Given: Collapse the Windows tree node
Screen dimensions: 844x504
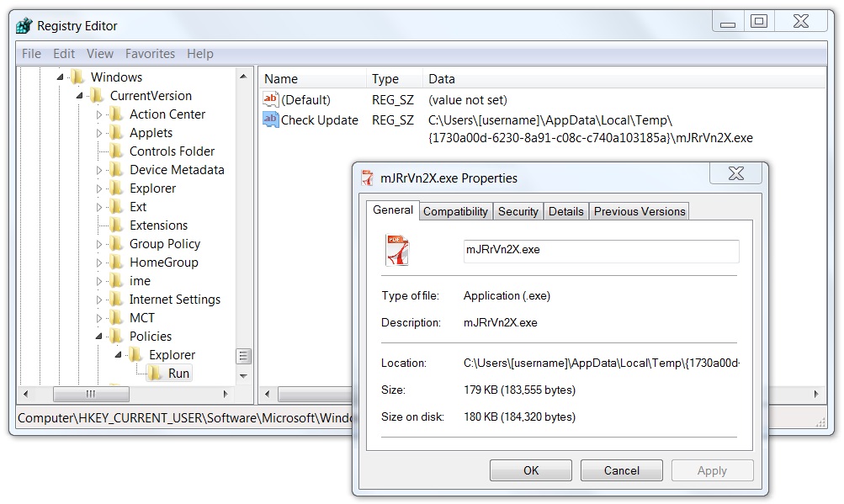Looking at the screenshot, I should tap(61, 77).
